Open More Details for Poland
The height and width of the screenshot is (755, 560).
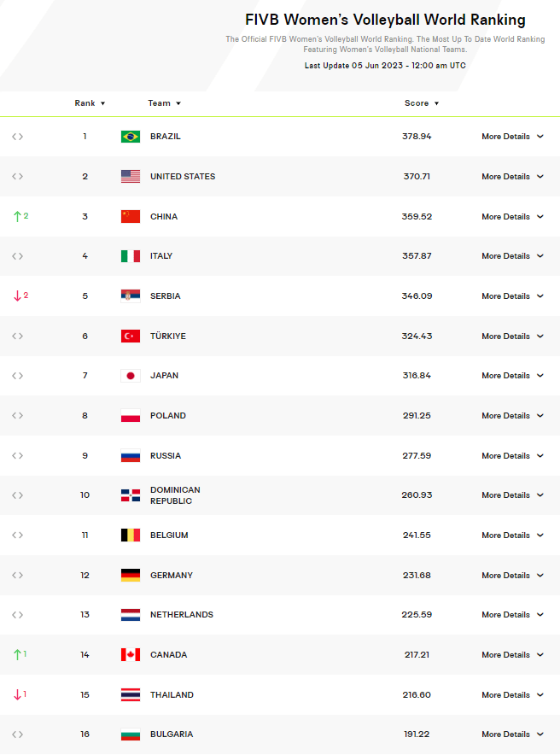(x=512, y=416)
